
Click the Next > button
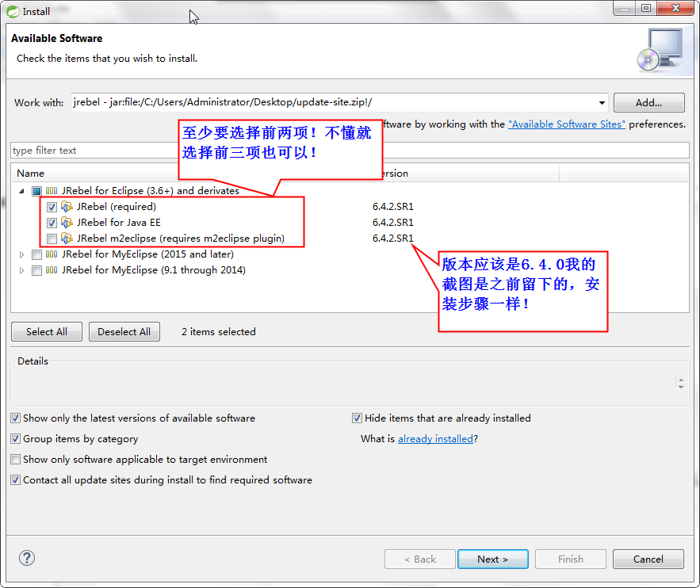coord(492,559)
